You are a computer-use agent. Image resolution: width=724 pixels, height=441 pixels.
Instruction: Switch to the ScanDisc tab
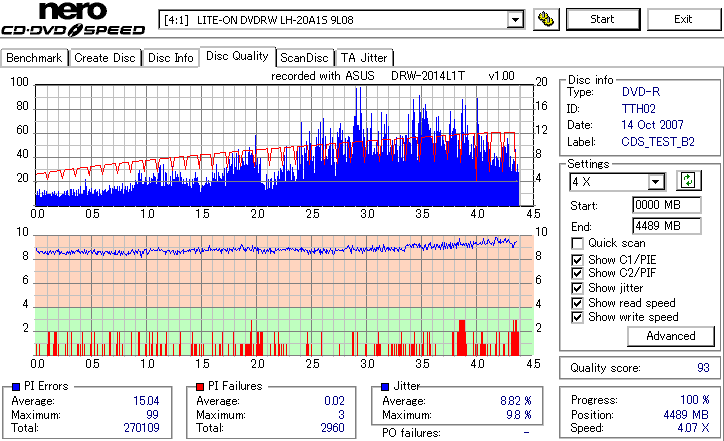point(304,58)
